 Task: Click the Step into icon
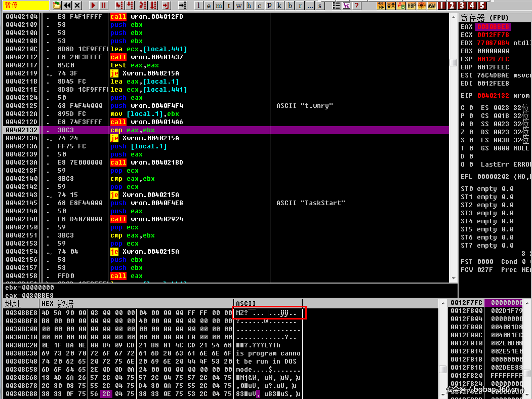[x=119, y=6]
